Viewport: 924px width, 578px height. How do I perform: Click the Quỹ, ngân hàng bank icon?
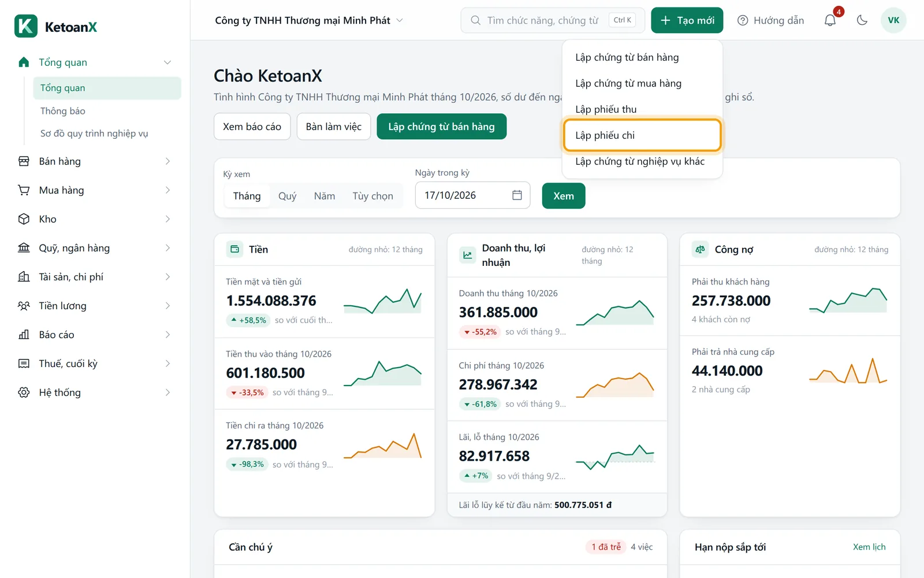pos(24,248)
